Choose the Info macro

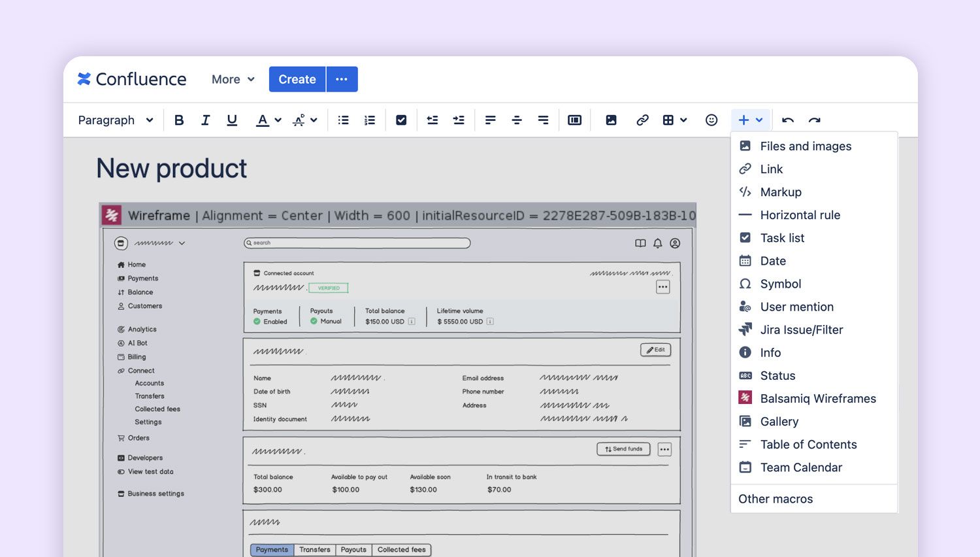[x=814, y=353]
